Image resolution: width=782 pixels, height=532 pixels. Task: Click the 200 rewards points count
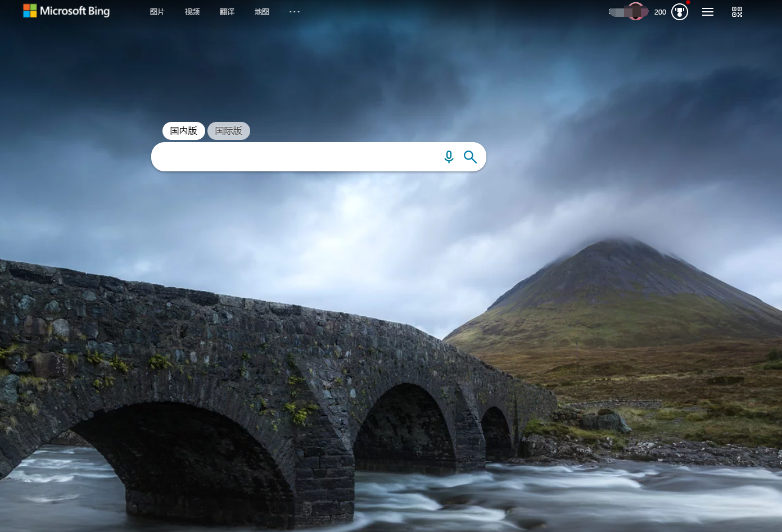[660, 12]
